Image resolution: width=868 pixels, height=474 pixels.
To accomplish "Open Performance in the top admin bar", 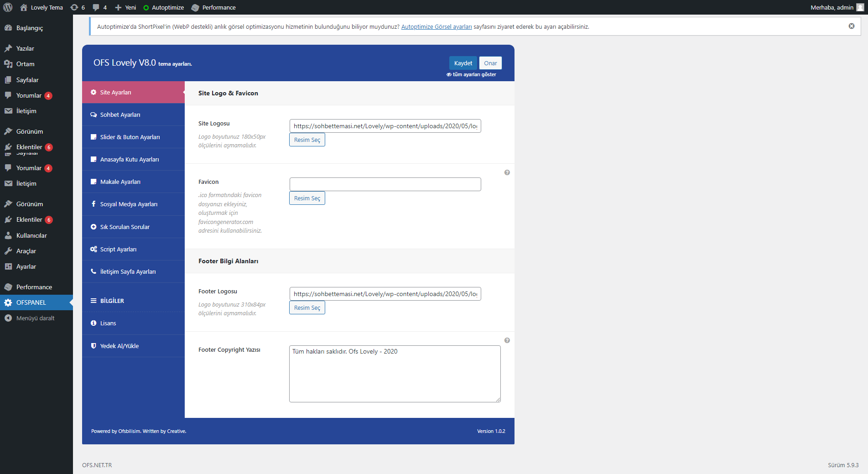I will pos(213,7).
